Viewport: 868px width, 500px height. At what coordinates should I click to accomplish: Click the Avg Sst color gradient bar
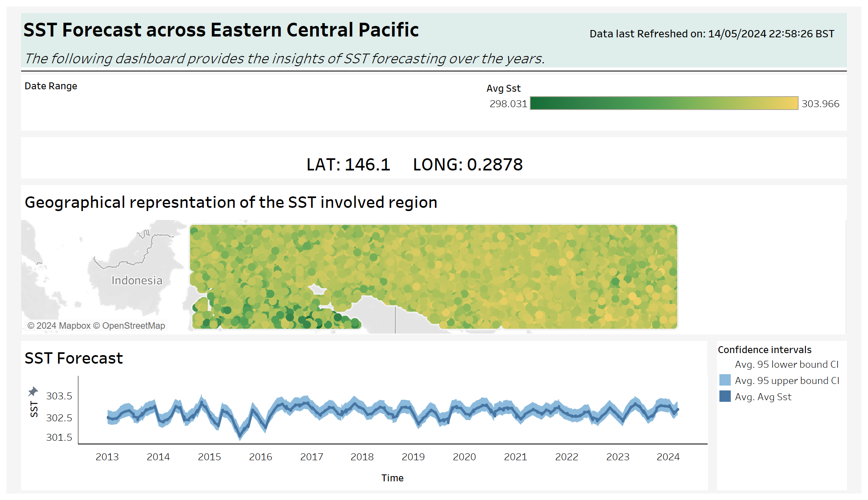coord(664,103)
